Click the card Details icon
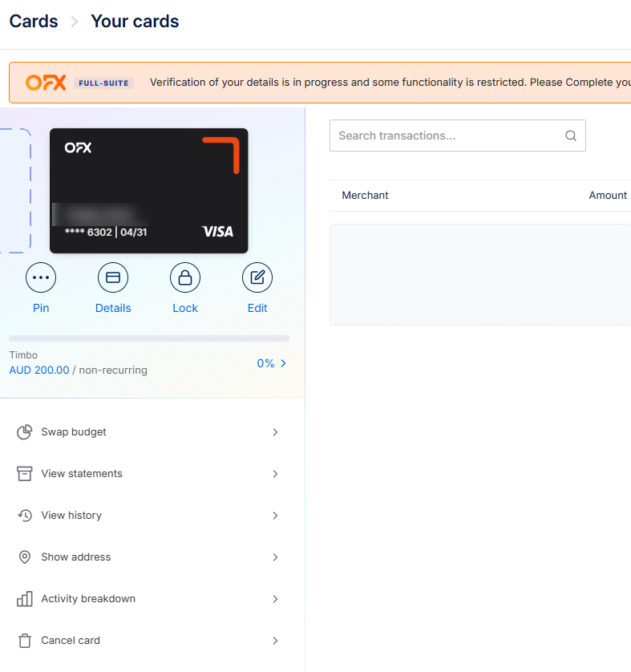 pyautogui.click(x=113, y=277)
